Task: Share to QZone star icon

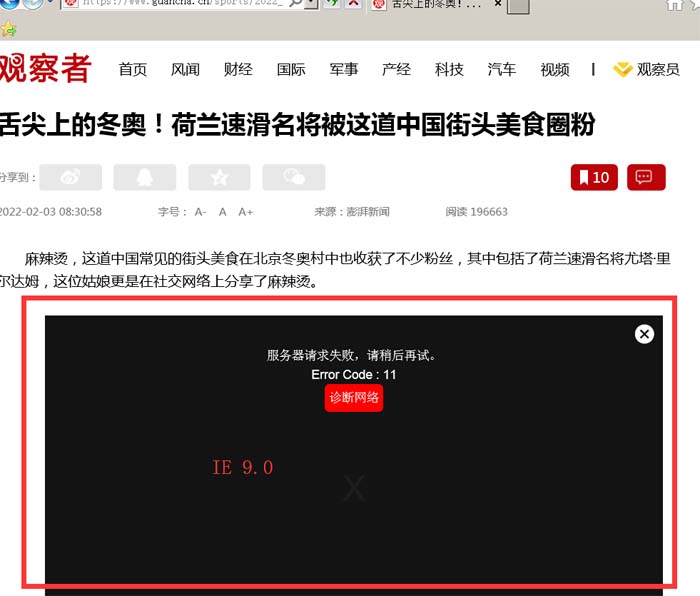Action: (x=219, y=177)
